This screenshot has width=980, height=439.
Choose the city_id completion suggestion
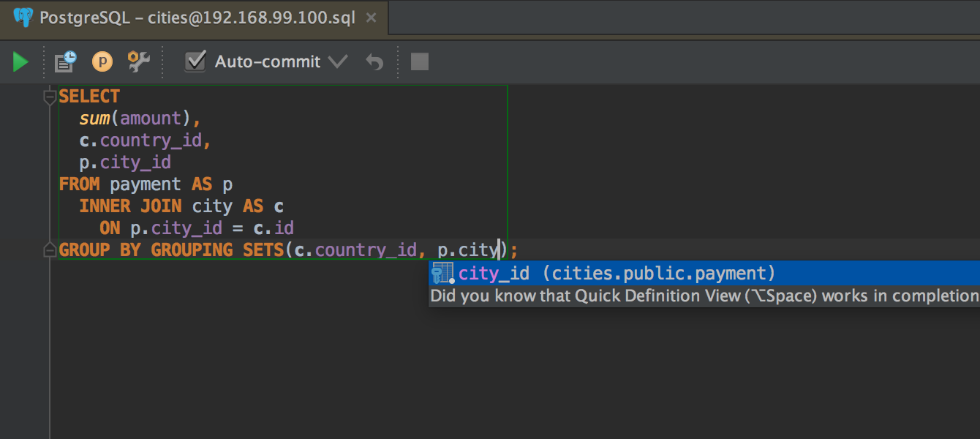click(x=704, y=274)
